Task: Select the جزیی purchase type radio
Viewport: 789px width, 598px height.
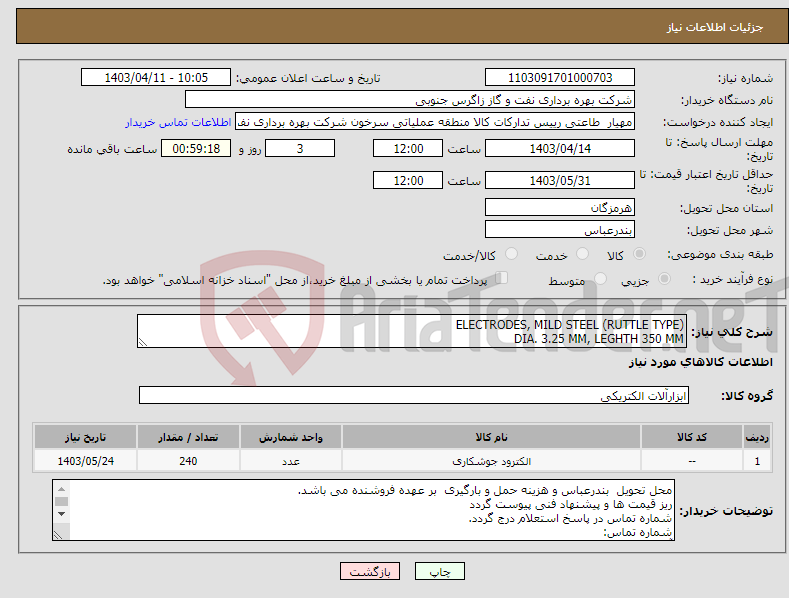Action: pyautogui.click(x=664, y=278)
